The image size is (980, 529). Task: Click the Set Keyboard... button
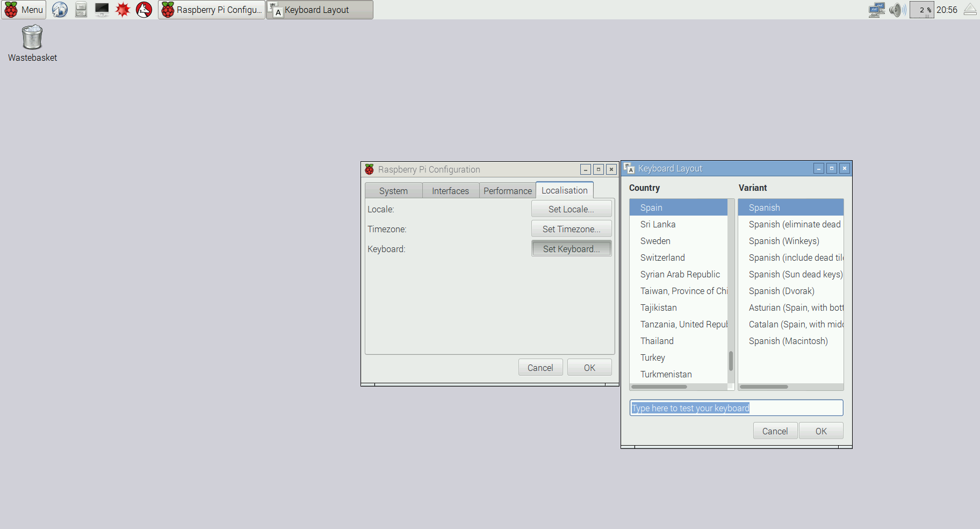(x=572, y=249)
